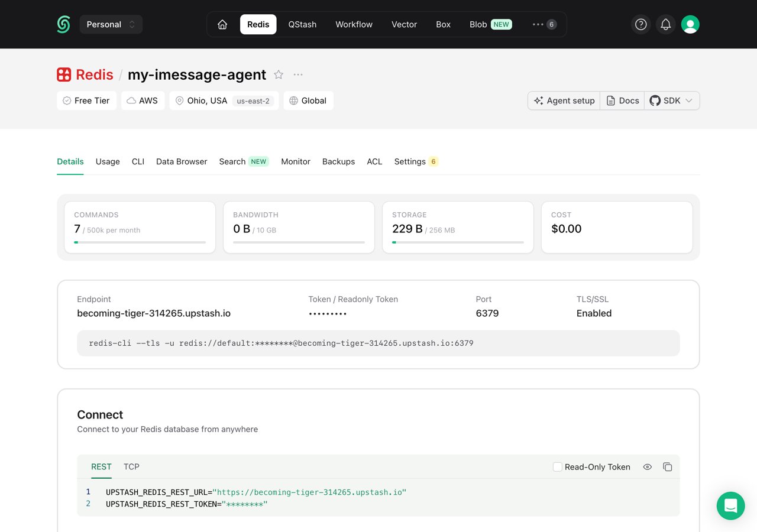Open the help question mark icon
The height and width of the screenshot is (532, 757).
640,24
